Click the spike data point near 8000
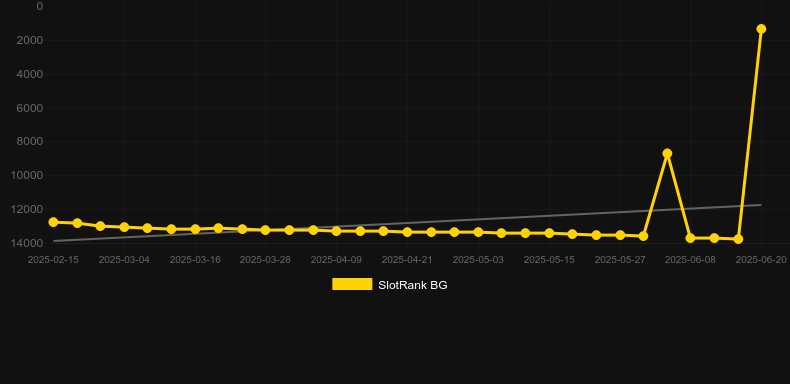Viewport: 790px width, 384px height. [667, 153]
